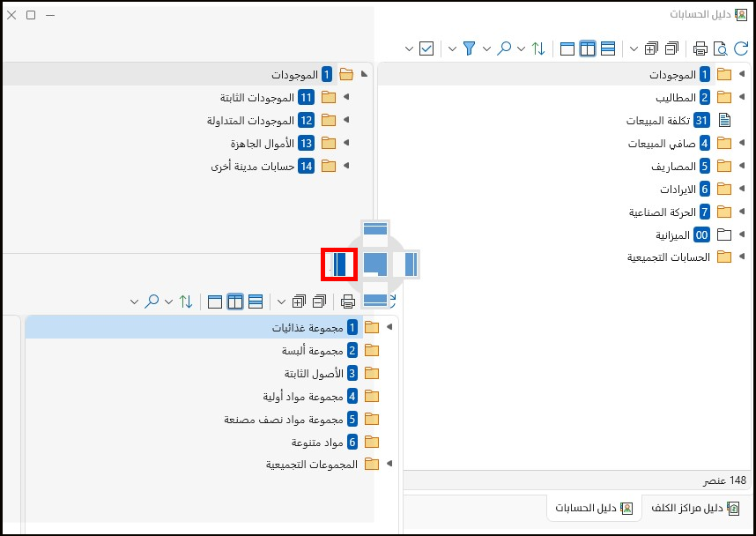The height and width of the screenshot is (536, 756).
Task: Expand the المطاليب account node
Action: click(x=742, y=97)
